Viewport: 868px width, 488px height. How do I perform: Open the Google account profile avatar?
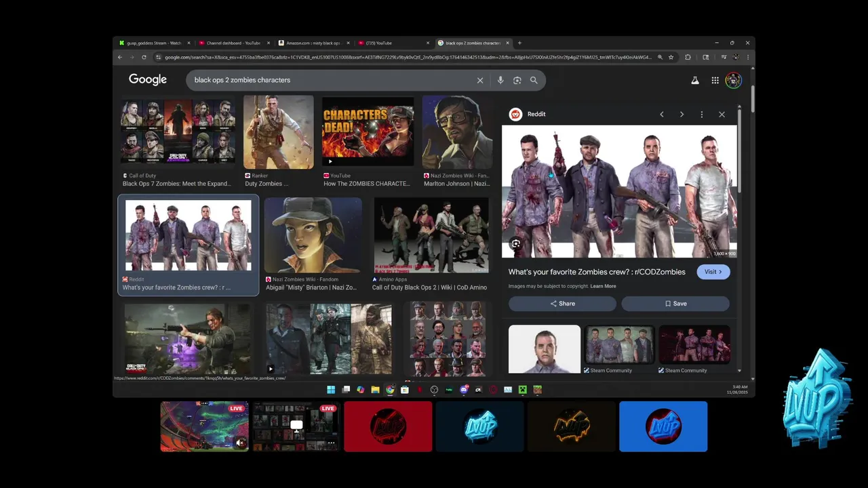click(x=733, y=80)
